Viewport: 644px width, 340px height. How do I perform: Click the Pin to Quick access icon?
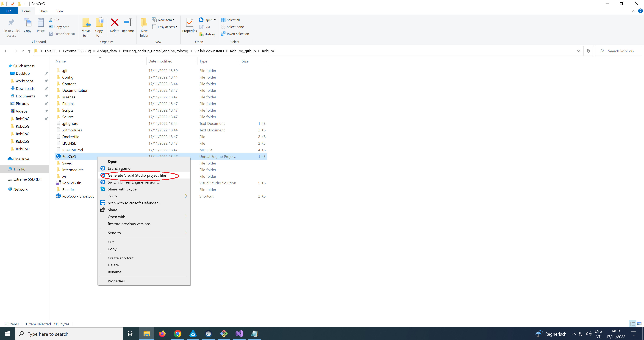pyautogui.click(x=11, y=23)
